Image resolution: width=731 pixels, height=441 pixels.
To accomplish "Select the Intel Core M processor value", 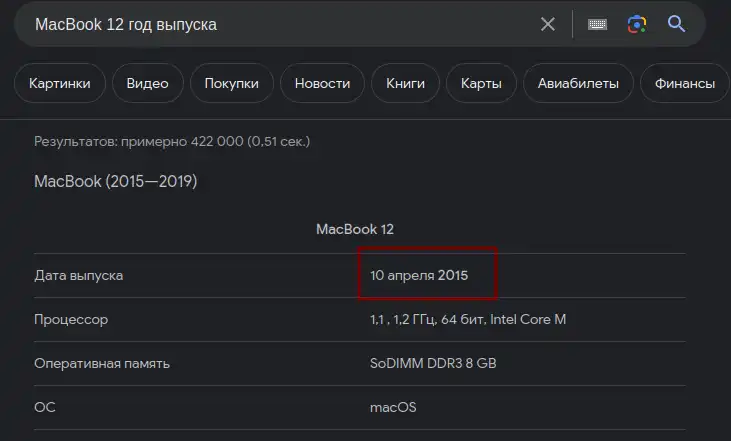I will tap(468, 319).
